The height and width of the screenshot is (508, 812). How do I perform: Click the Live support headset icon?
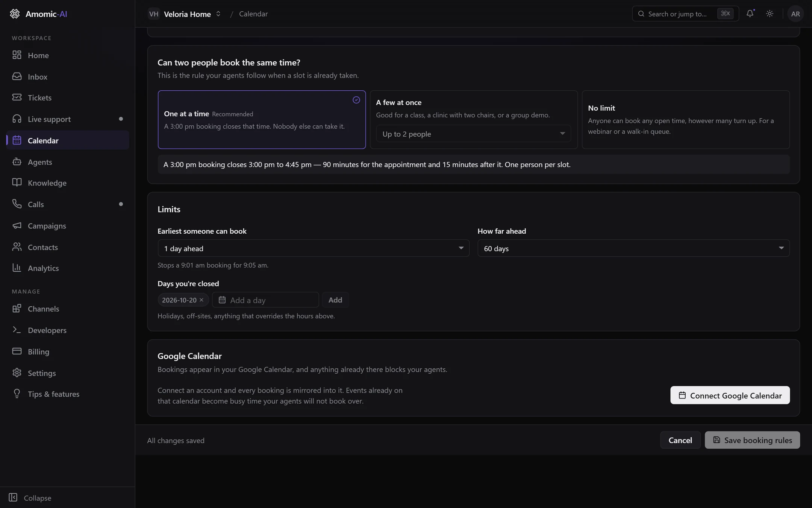click(17, 119)
